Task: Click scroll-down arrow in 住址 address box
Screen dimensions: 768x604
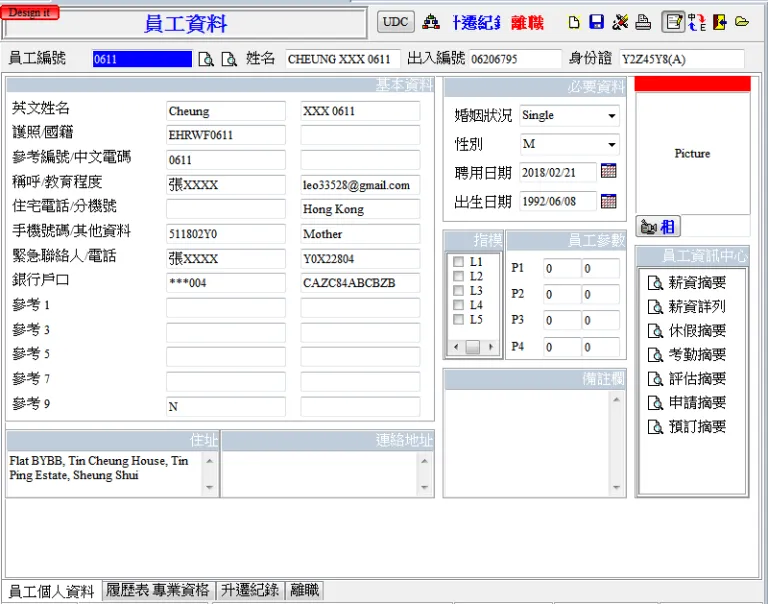Action: click(x=209, y=487)
